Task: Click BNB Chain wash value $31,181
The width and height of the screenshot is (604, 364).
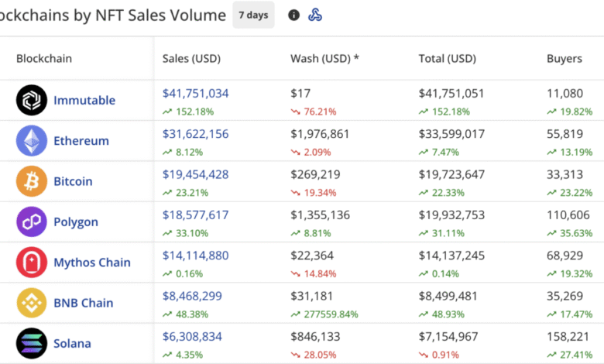Action: click(311, 296)
